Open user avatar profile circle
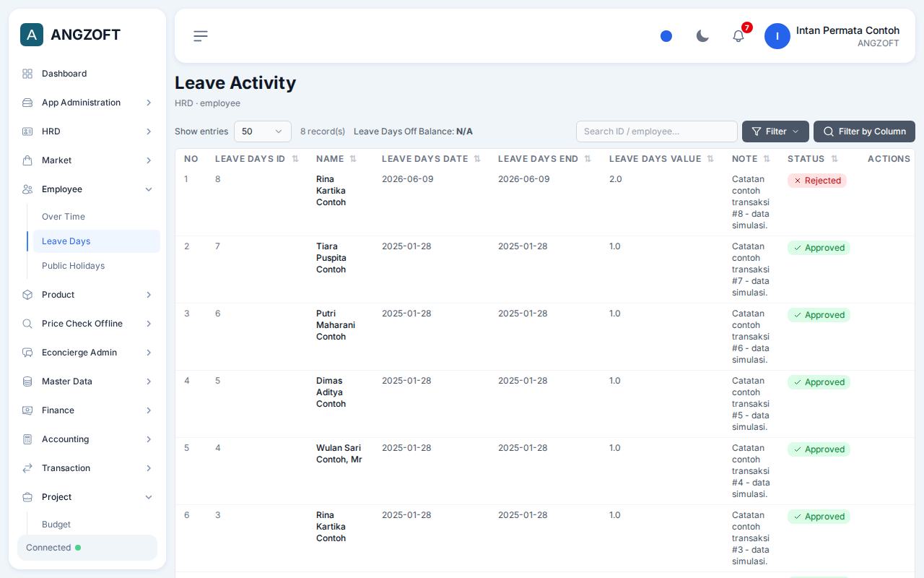 pyautogui.click(x=777, y=36)
